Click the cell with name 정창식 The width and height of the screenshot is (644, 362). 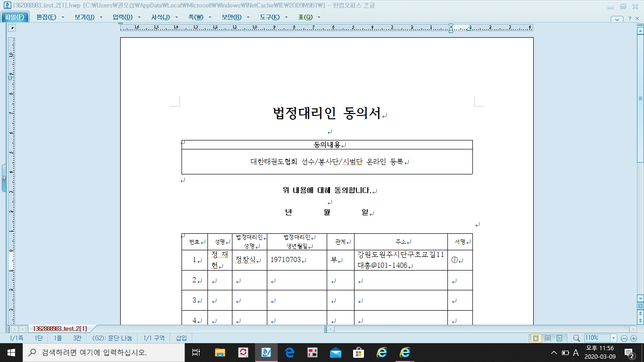tap(249, 260)
